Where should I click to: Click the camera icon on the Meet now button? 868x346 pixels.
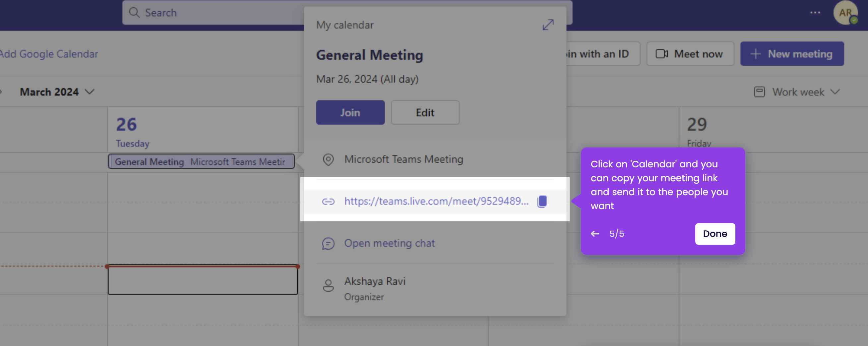[x=662, y=54]
